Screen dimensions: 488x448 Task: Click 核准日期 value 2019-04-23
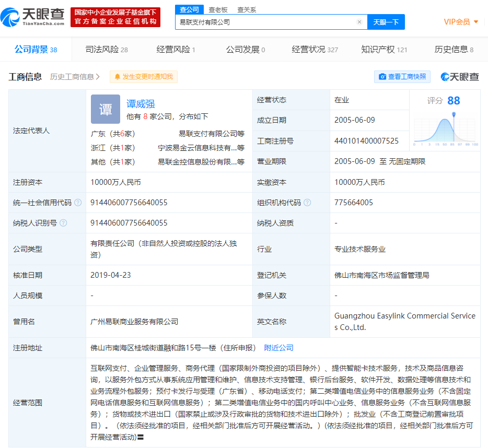tap(110, 275)
